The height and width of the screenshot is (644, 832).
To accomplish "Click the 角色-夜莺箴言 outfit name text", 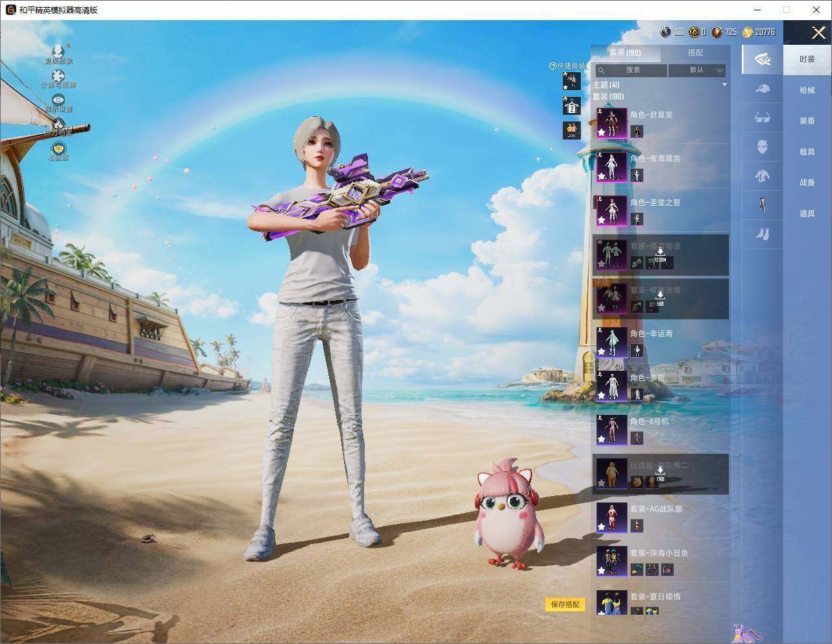I will coord(655,158).
